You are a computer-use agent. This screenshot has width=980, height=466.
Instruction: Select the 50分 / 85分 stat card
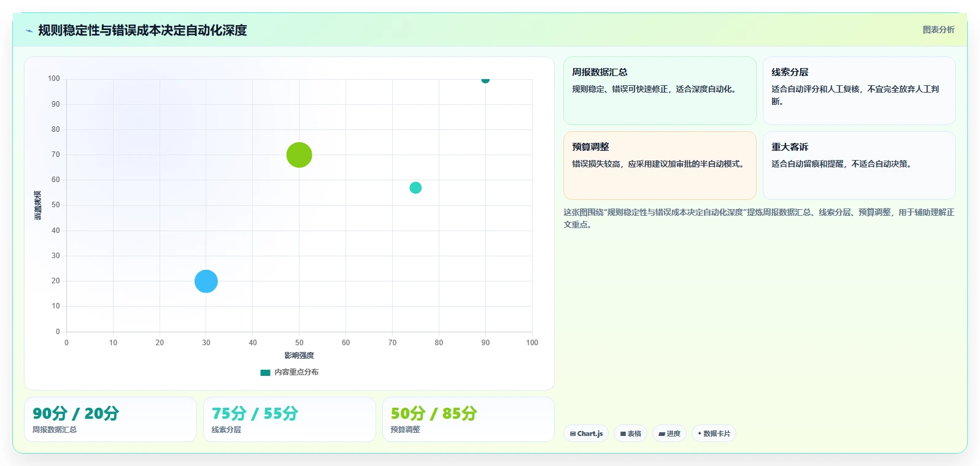468,419
